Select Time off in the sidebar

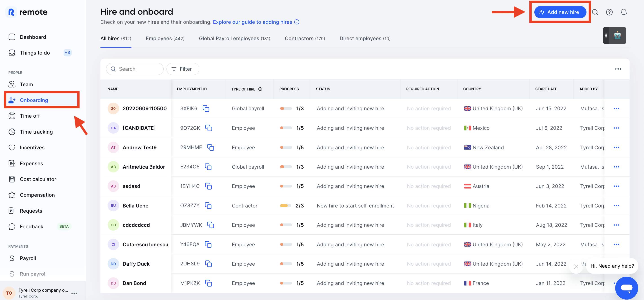pyautogui.click(x=30, y=116)
